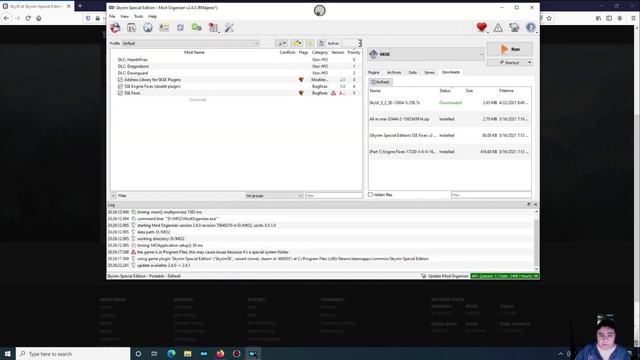Click the Windows Start button
The height and width of the screenshot is (360, 640).
tap(7, 353)
